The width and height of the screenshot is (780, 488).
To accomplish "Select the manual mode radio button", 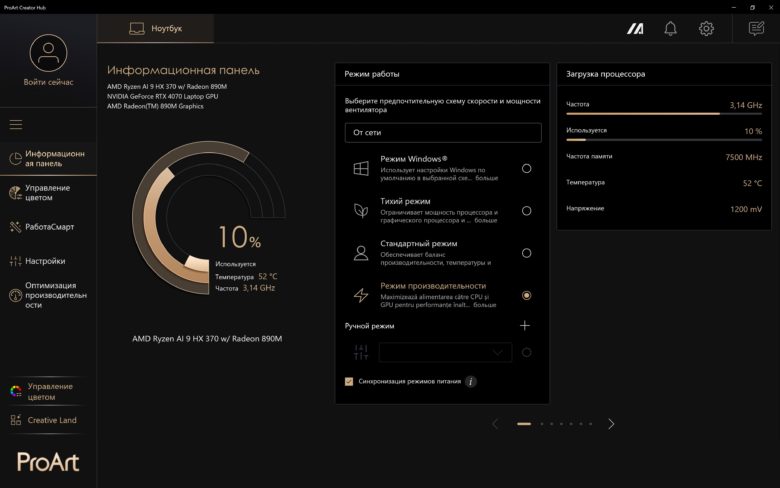I will pos(526,353).
